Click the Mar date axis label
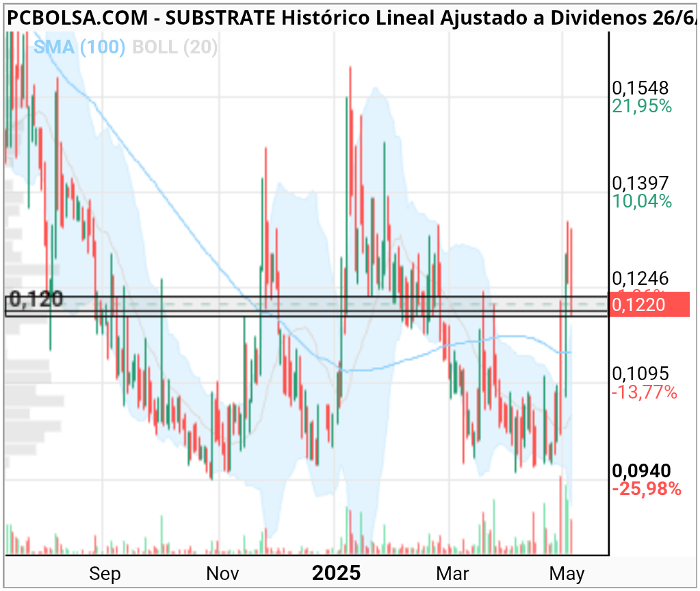This screenshot has width=700, height=591. point(452,574)
